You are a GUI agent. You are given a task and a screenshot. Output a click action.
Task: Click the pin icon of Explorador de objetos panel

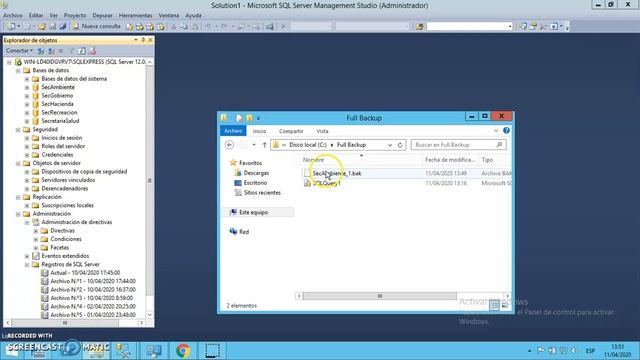click(143, 40)
